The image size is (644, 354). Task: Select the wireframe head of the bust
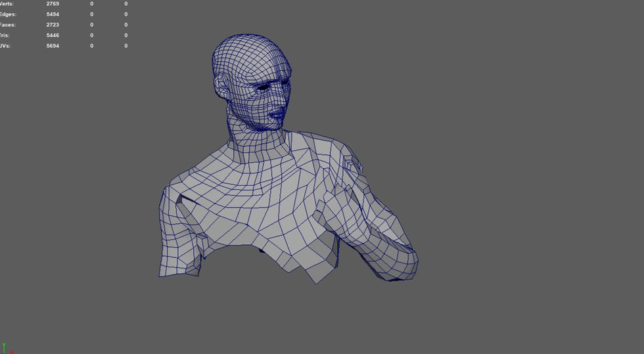251,82
